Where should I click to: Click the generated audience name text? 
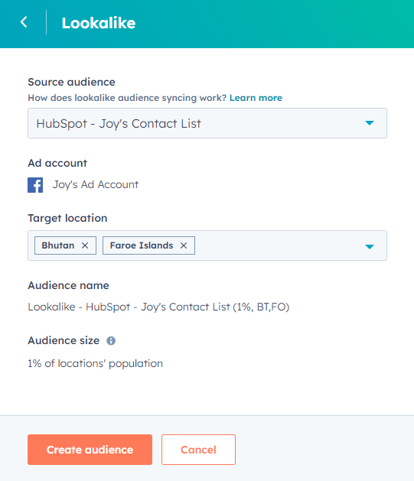[x=158, y=307]
